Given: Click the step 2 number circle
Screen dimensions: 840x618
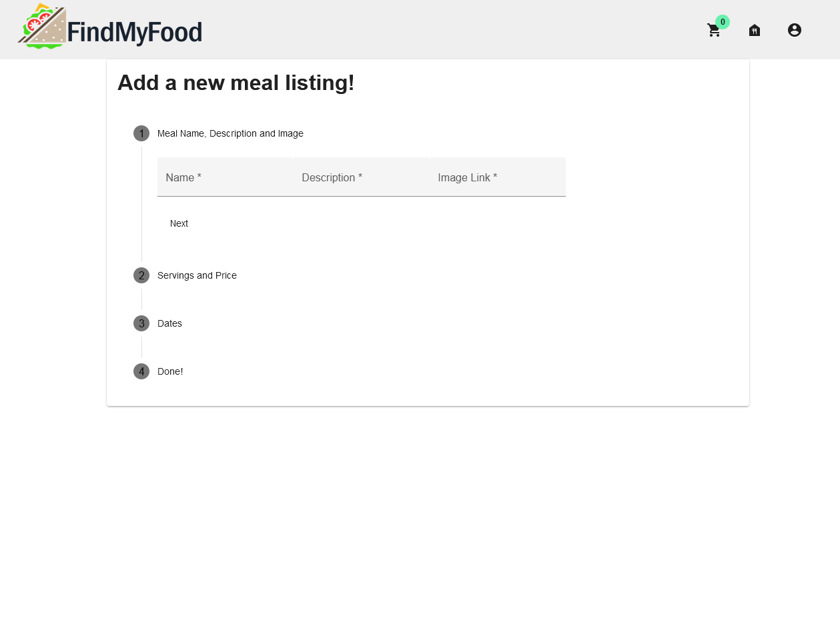Looking at the screenshot, I should [141, 275].
